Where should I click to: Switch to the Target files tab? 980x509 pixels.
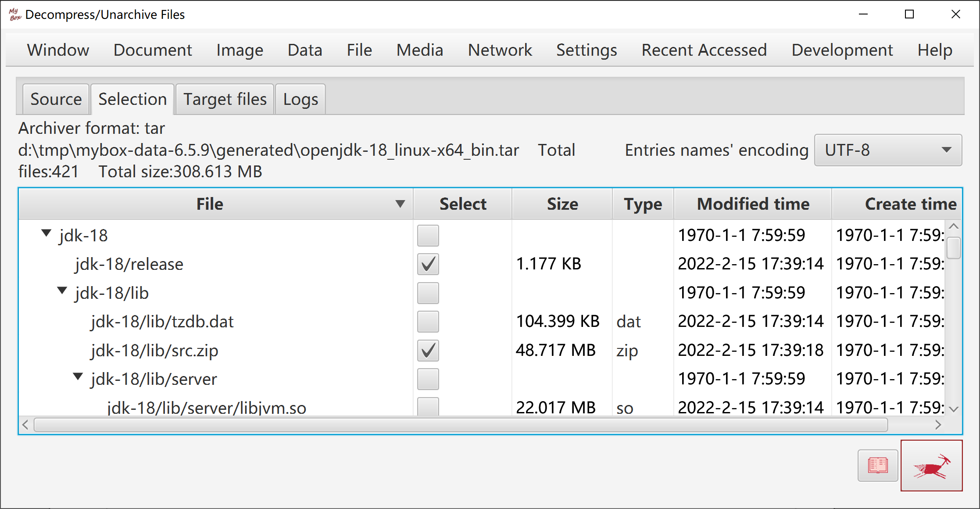coord(225,99)
